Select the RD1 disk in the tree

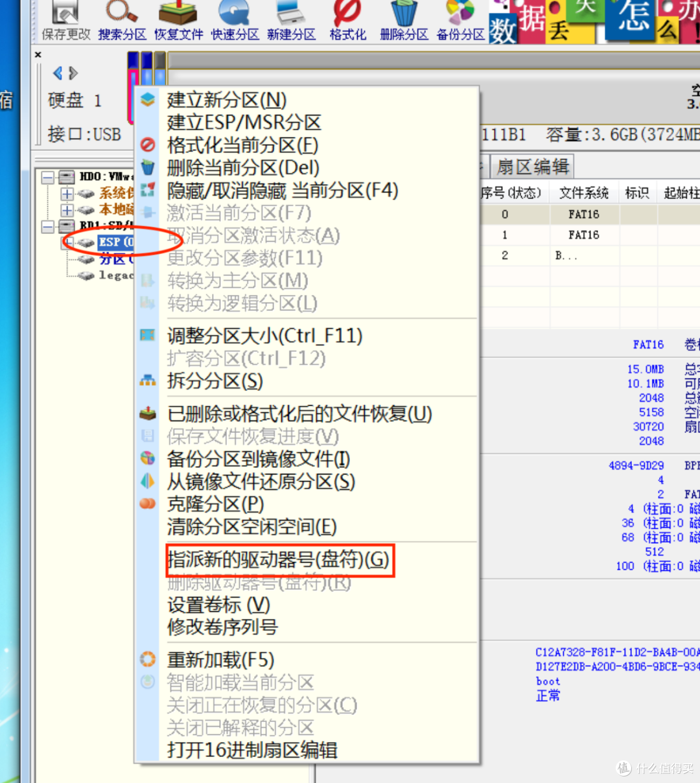pyautogui.click(x=106, y=226)
